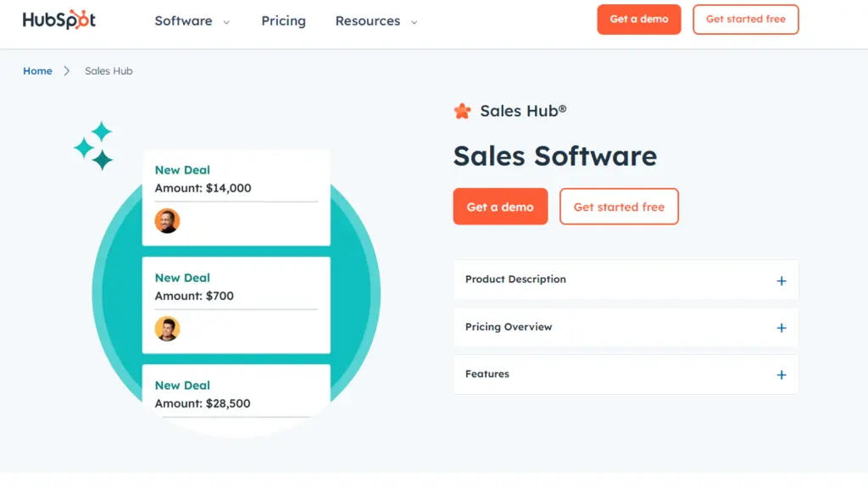Click New Deal title above $700
This screenshot has width=868, height=493.
pos(182,278)
